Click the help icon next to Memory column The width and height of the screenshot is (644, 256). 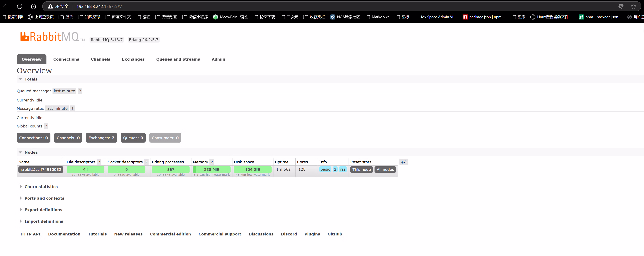212,162
